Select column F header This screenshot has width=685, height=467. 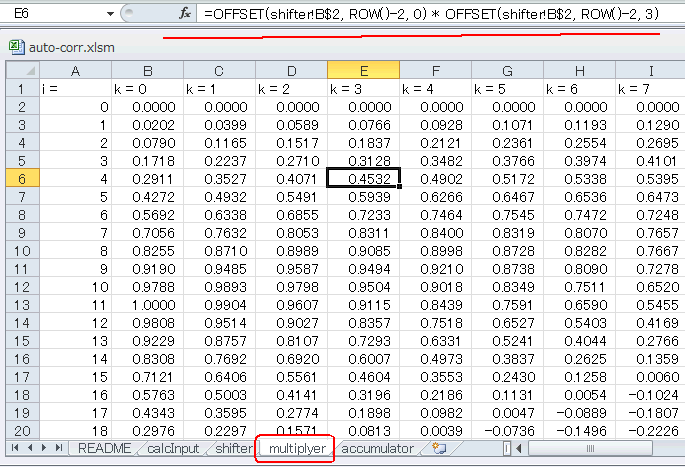click(436, 70)
